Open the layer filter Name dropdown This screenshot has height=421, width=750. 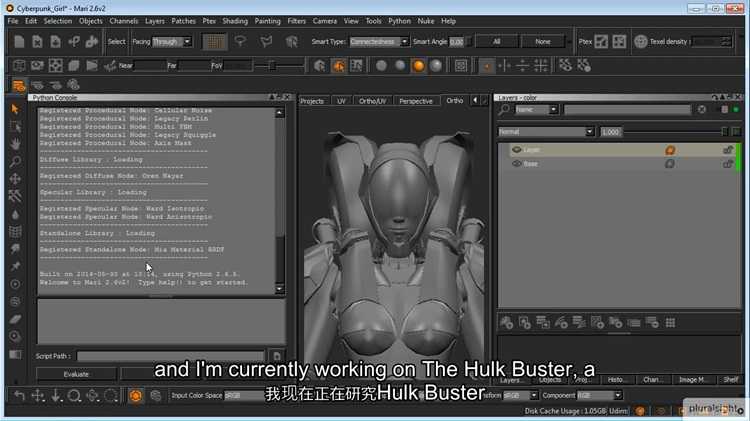click(536, 110)
